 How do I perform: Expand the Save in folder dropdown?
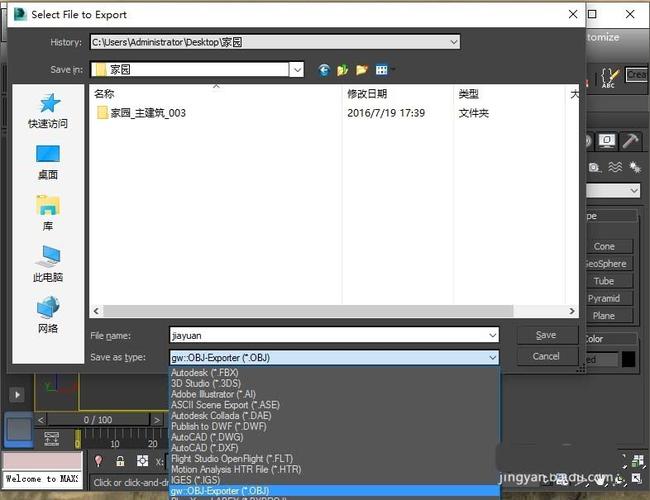(x=297, y=70)
